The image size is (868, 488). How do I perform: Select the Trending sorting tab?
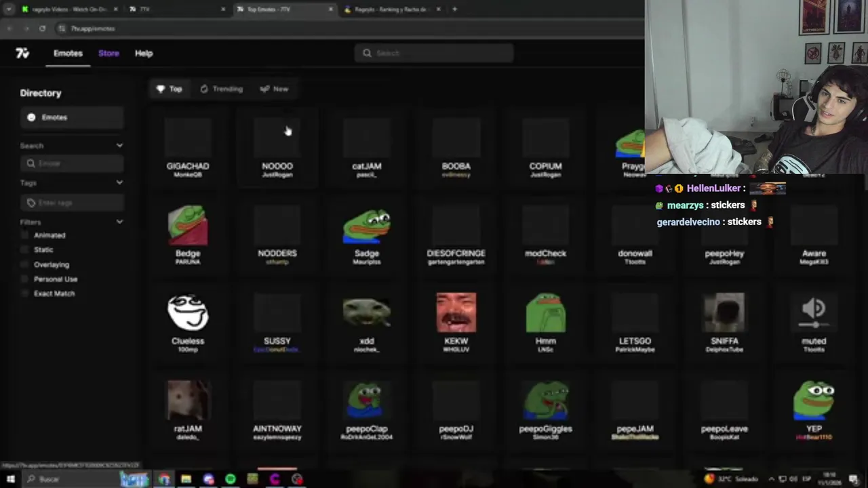[221, 89]
